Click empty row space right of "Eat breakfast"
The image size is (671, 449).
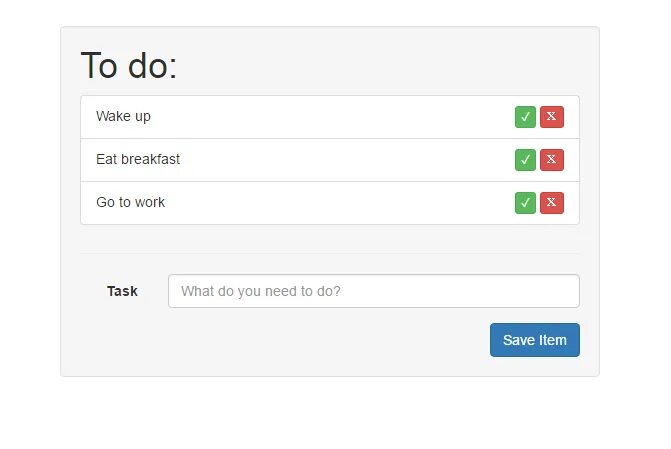click(x=347, y=160)
